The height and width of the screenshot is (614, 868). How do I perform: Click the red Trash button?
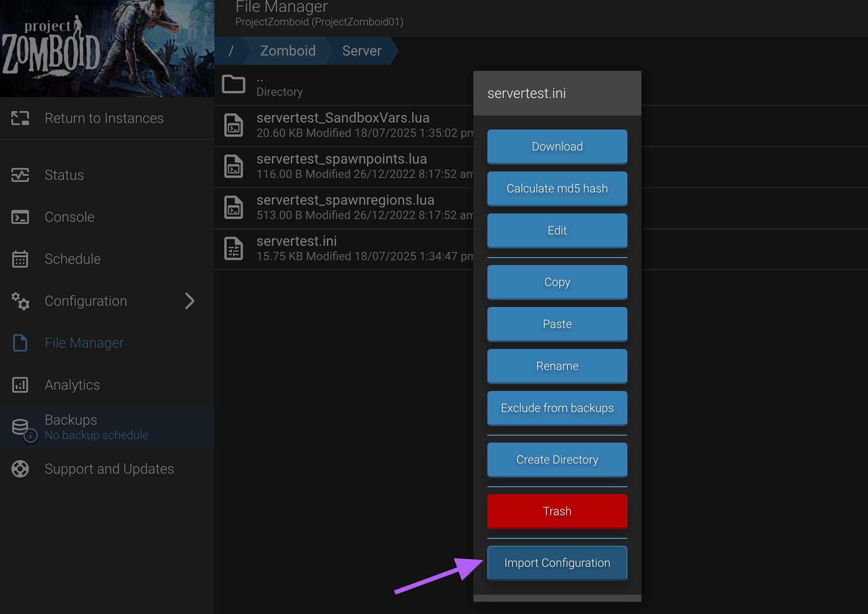coord(557,511)
